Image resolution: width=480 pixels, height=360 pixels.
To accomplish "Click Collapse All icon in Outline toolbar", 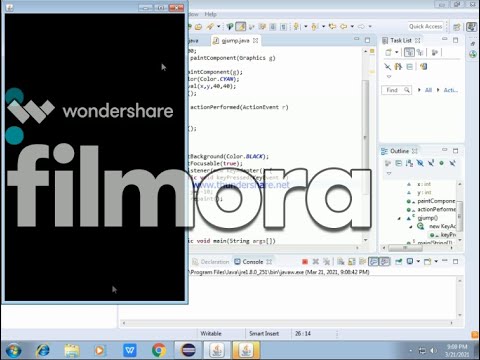I will click(398, 163).
